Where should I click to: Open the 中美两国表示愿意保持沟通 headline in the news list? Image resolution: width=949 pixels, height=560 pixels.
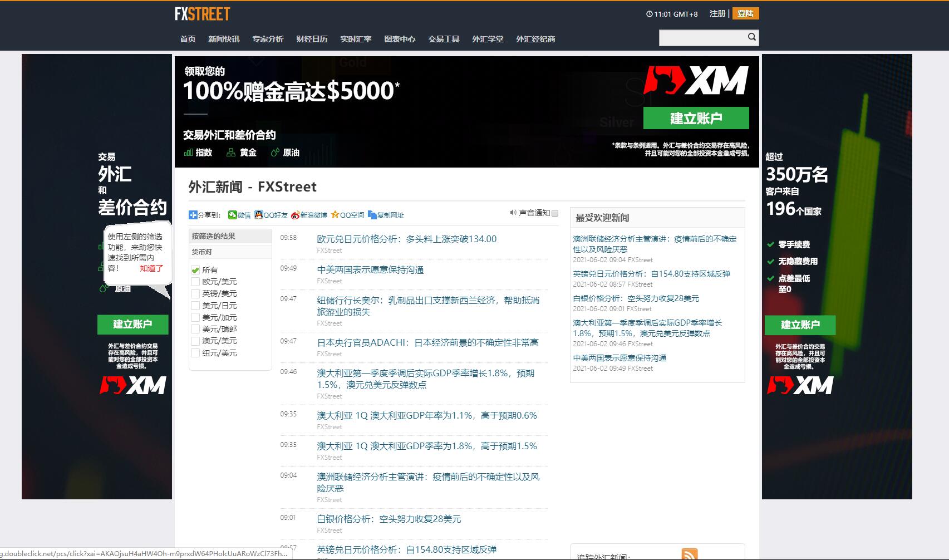coord(370,270)
